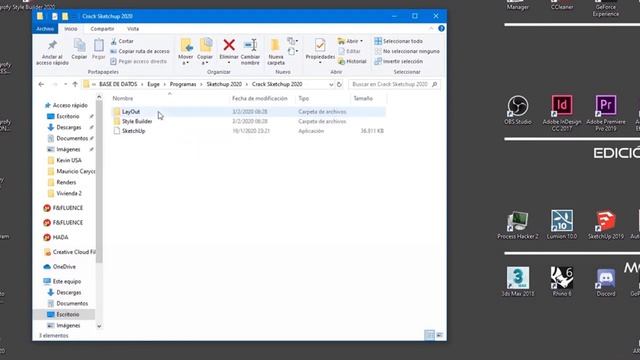
Task: Click the Cambiar nombre icon
Action: [x=250, y=45]
